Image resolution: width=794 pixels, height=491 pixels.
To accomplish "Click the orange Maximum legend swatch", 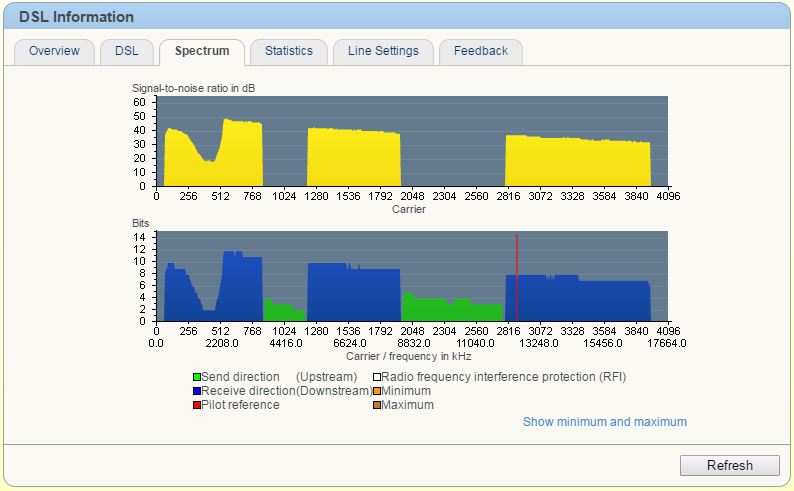I will (377, 406).
